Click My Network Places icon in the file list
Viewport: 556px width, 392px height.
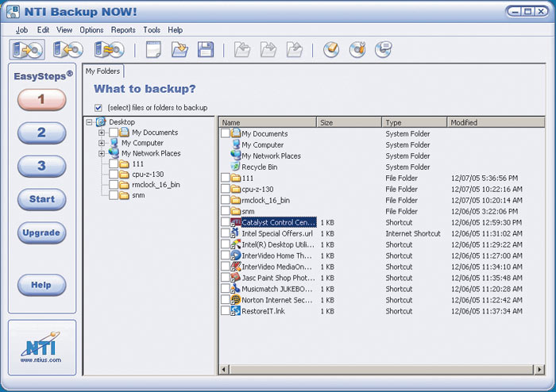click(236, 156)
